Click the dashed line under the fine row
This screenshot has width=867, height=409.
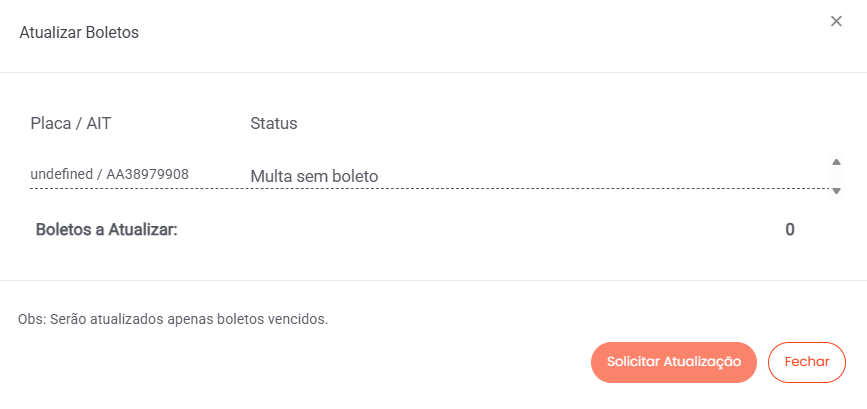click(x=430, y=188)
